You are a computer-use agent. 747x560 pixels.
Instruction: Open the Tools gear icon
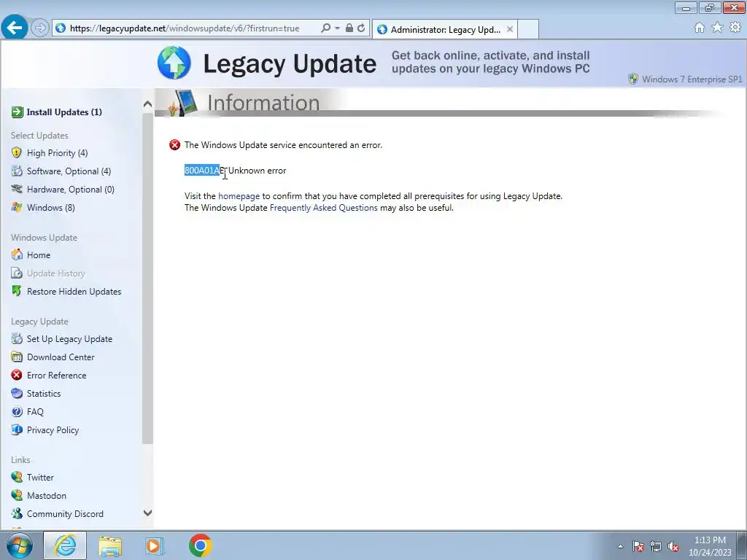pos(735,28)
